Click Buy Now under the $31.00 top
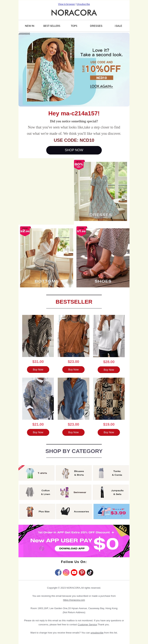This screenshot has height=644, width=148. click(x=38, y=370)
